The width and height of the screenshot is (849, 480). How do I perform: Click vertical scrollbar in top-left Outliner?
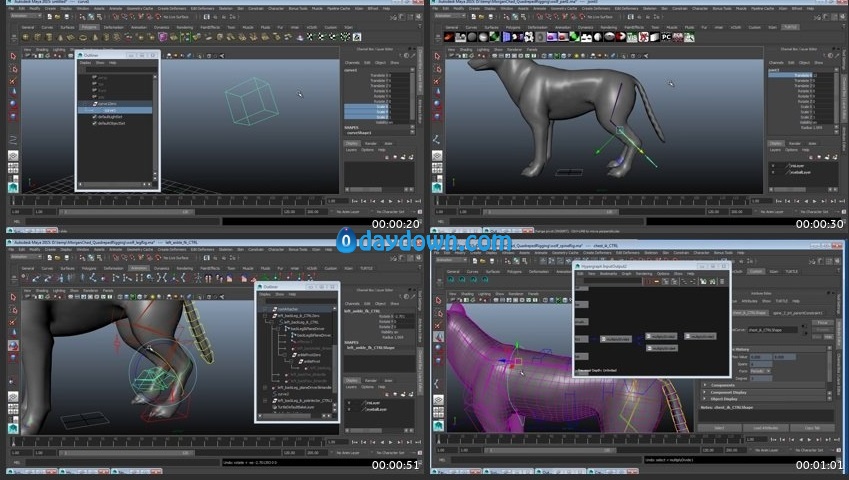[x=155, y=127]
